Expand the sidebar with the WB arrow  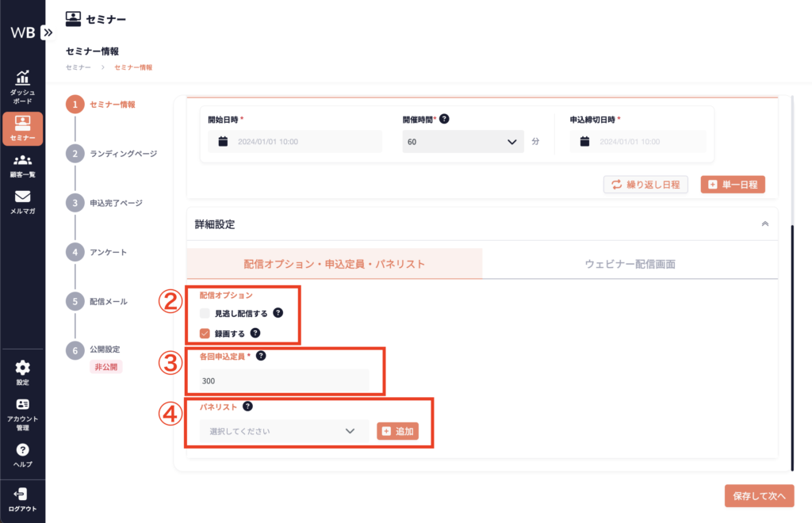[48, 32]
